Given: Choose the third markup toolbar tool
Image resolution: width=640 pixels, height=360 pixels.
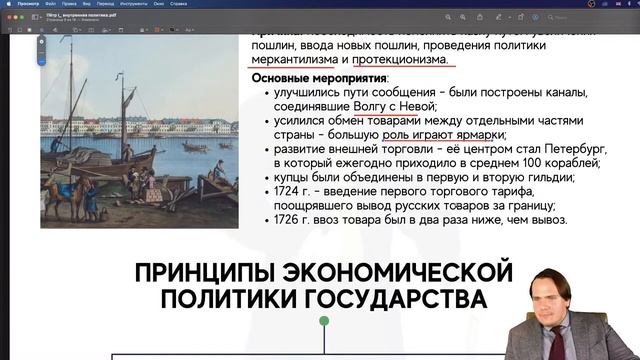Looking at the screenshot, I should [29, 30].
